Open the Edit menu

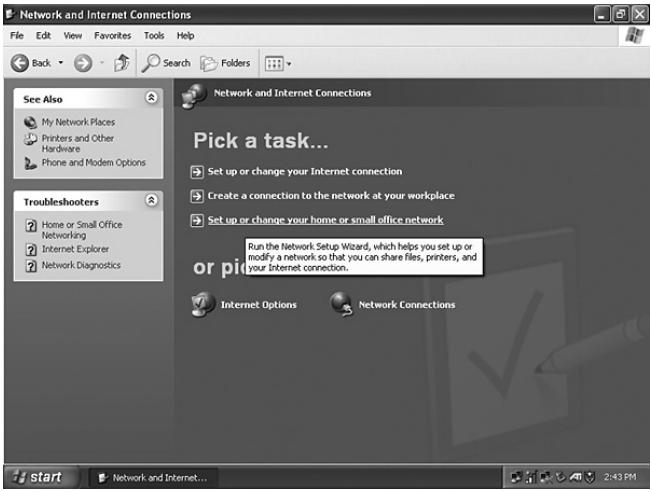[43, 36]
